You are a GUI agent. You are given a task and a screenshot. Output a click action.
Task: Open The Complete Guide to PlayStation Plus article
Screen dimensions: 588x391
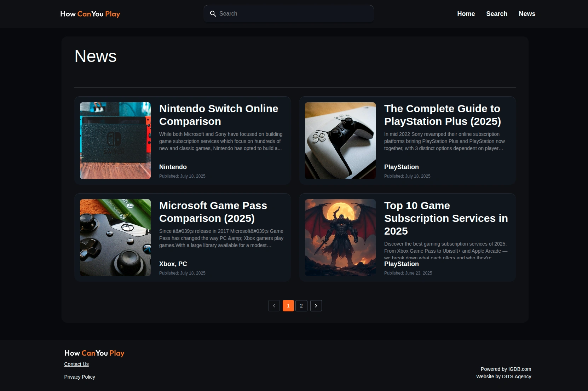coord(443,115)
